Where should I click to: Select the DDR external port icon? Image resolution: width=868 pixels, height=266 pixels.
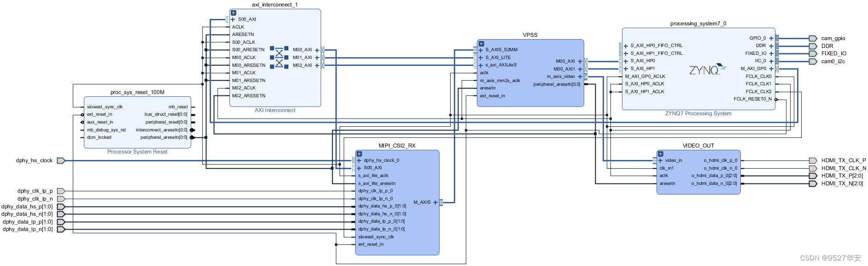(813, 46)
